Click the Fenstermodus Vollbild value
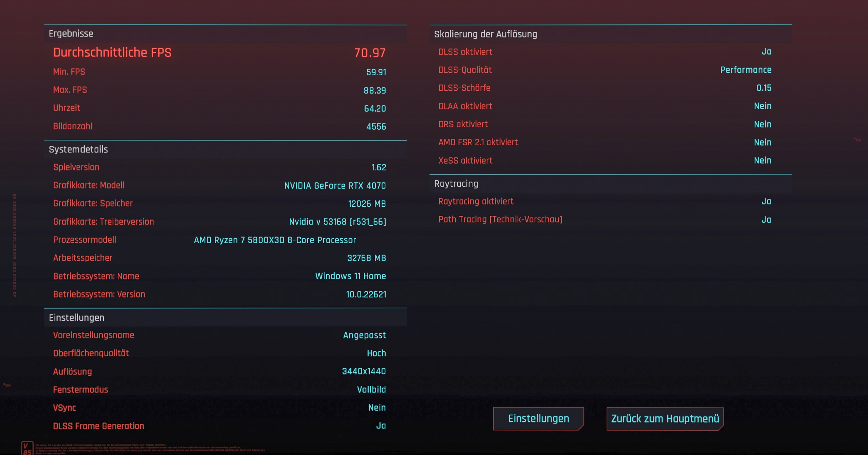 [x=371, y=389]
